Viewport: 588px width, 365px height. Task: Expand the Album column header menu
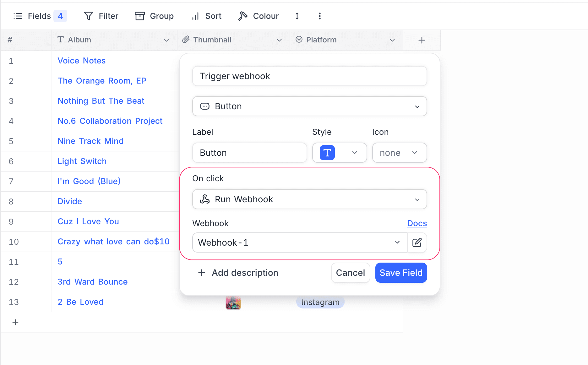[166, 40]
